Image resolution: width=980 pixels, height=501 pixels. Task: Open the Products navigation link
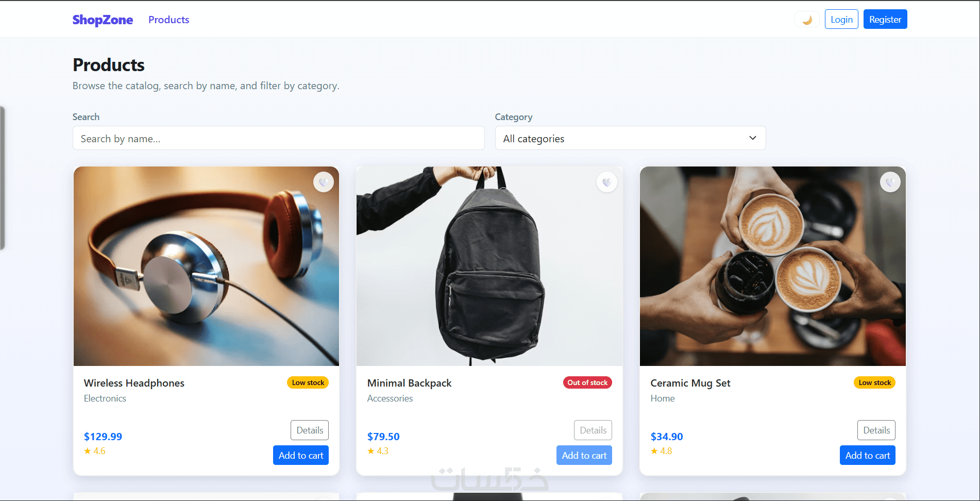pos(168,20)
